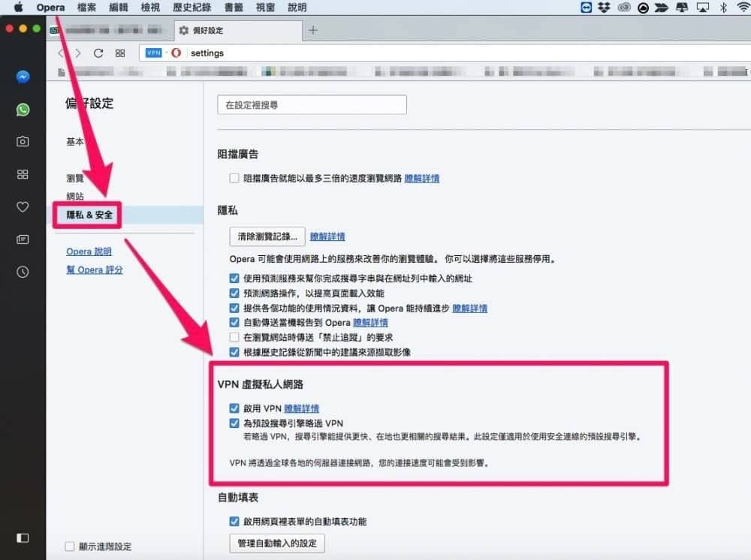Reload the settings page
The image size is (751, 560).
tap(98, 53)
